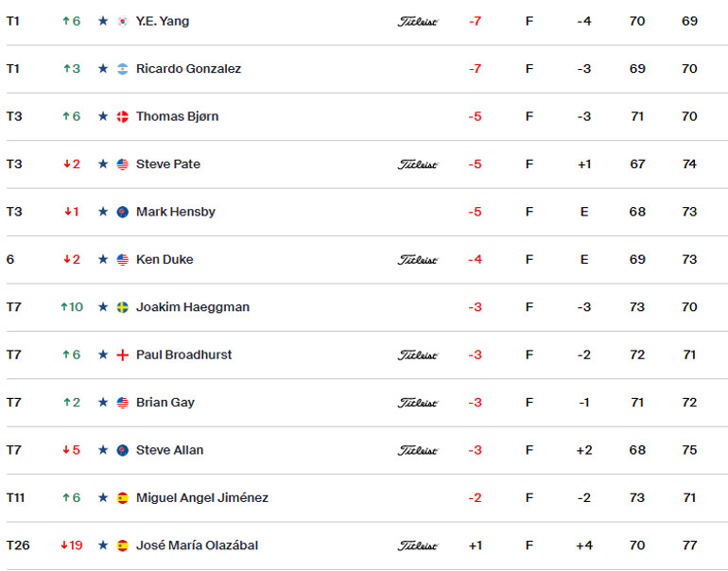This screenshot has height=571, width=728.
Task: Expand José María Olazábal row details
Action: pos(364,545)
